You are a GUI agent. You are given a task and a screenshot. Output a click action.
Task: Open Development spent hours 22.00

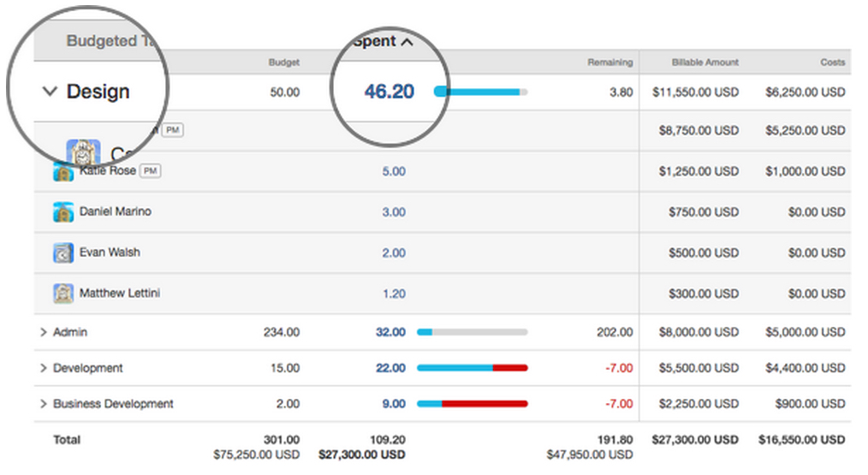tap(391, 368)
